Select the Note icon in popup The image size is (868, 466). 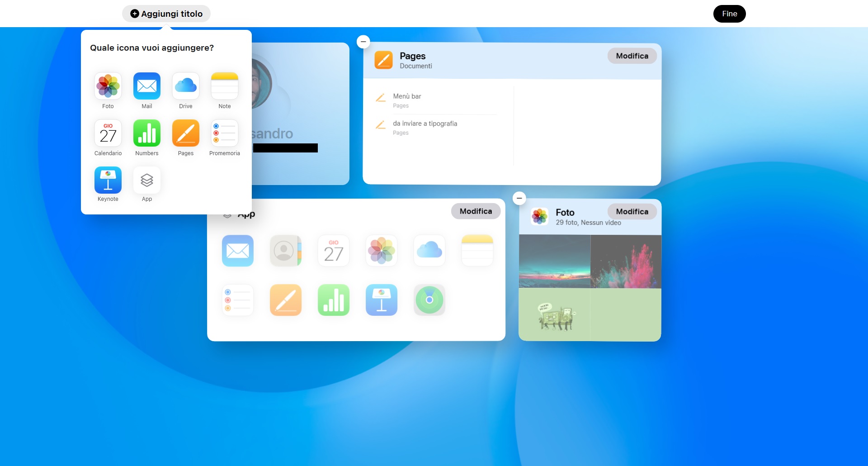225,86
